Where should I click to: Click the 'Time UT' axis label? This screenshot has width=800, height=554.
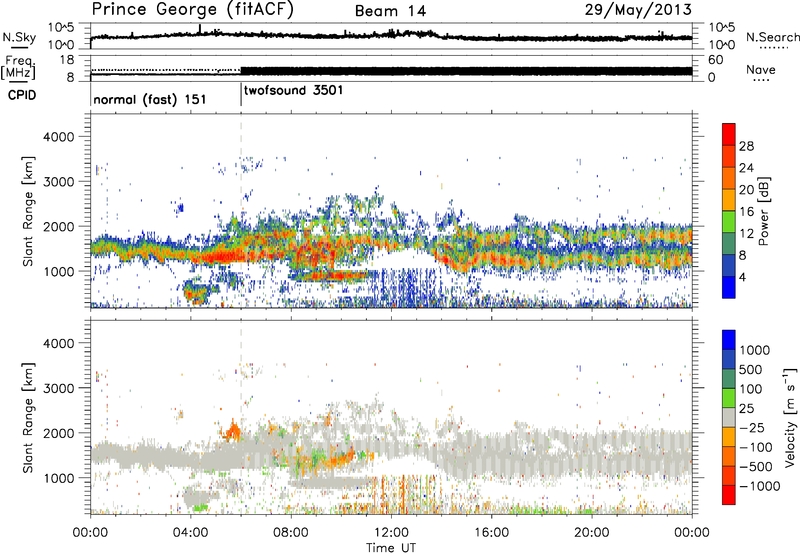(x=391, y=548)
